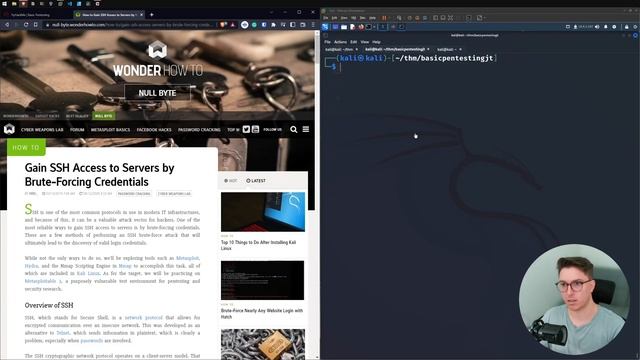Expand the terminal launcher dropdown arrow

coord(374,27)
